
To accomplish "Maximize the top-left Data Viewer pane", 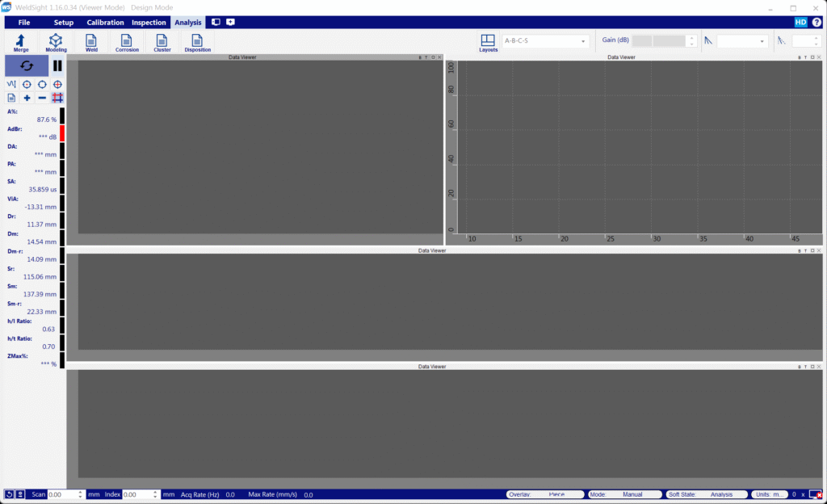I will (433, 57).
